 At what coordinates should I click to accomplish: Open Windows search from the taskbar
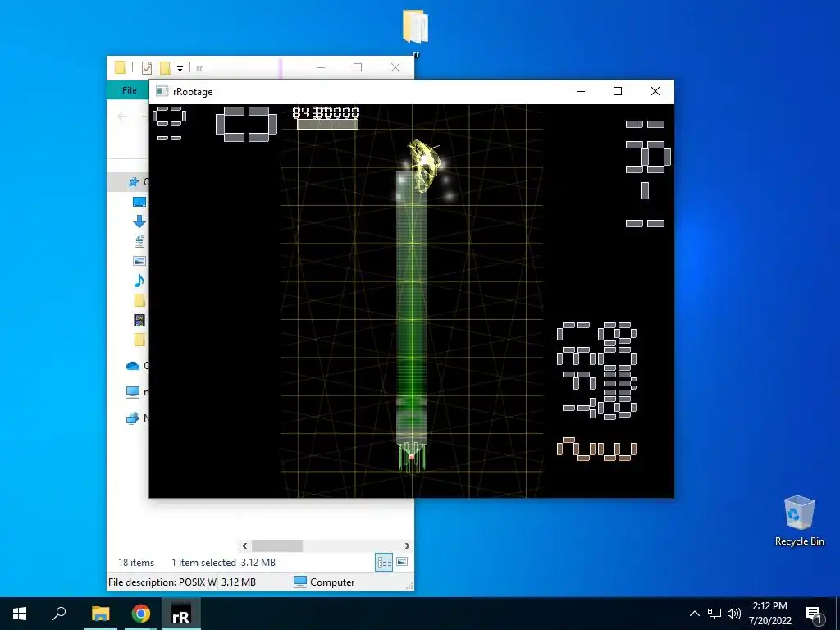[x=59, y=614]
